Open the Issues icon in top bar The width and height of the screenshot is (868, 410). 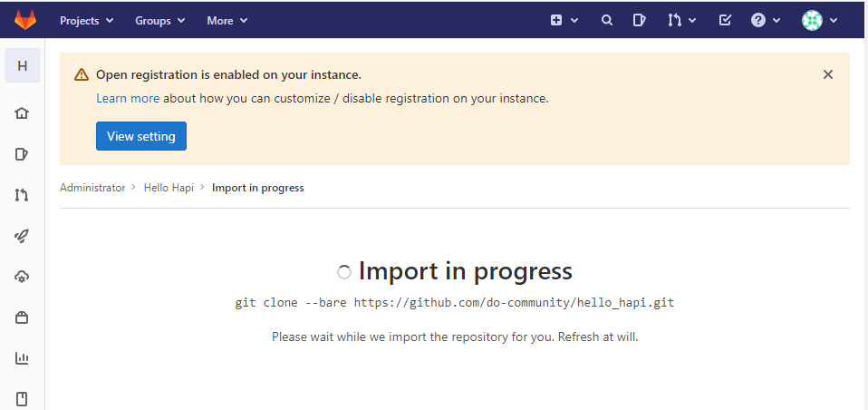639,21
